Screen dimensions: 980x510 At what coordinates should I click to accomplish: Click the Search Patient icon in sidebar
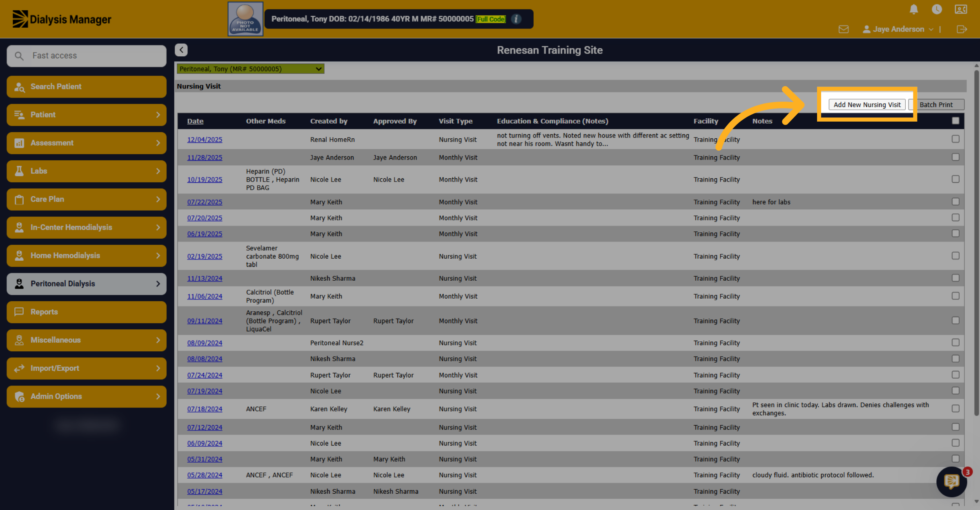coord(19,86)
